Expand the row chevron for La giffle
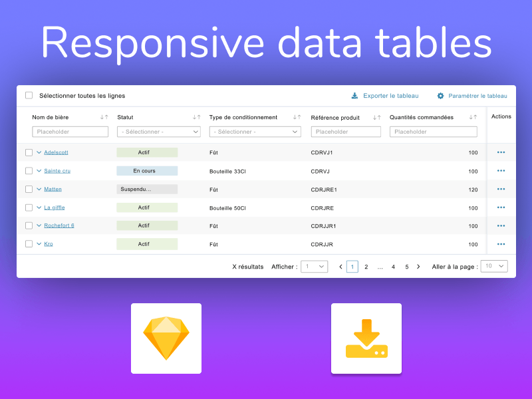 click(39, 207)
